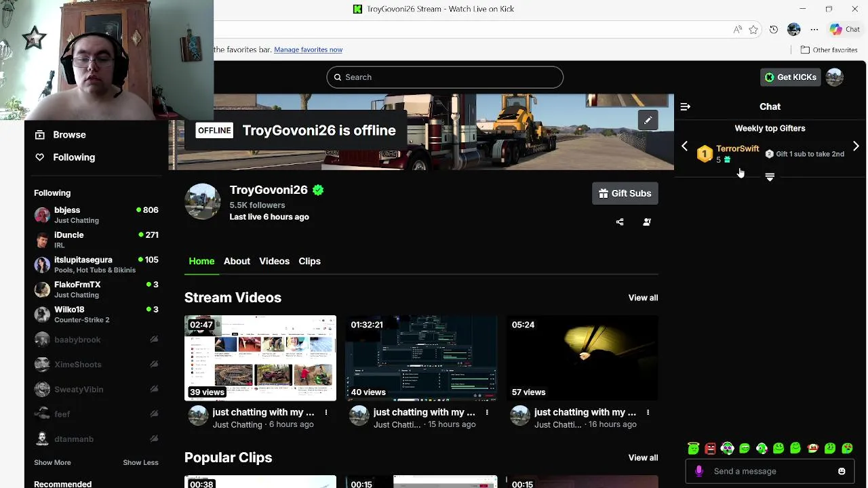Open the emoji picker in chat input
Image resolution: width=868 pixels, height=488 pixels.
842,471
